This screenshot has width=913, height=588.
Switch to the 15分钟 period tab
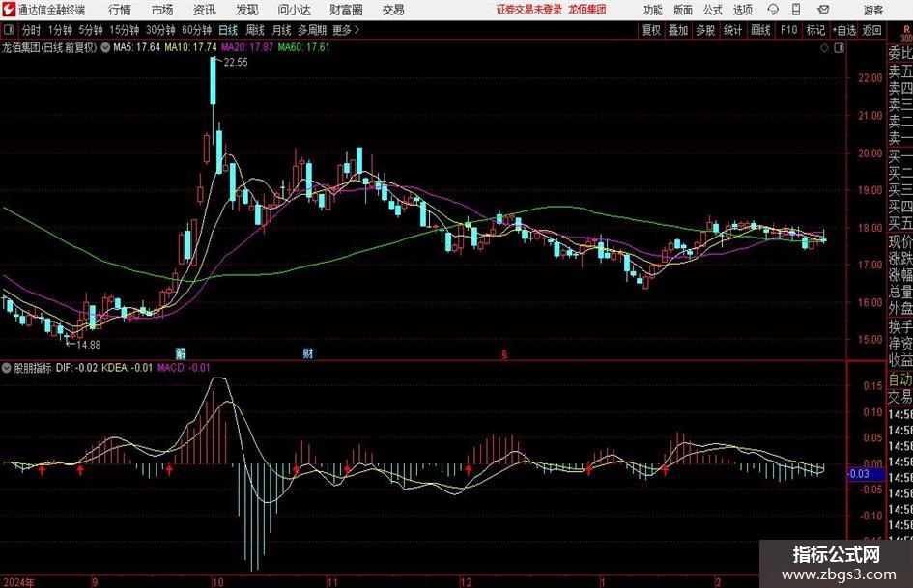coord(124,30)
